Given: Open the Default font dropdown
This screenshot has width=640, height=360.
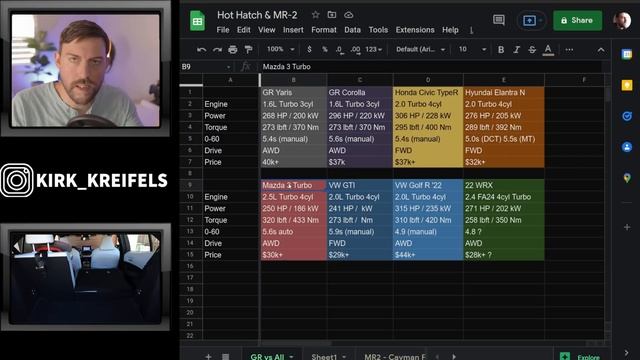Looking at the screenshot, I should [x=420, y=49].
